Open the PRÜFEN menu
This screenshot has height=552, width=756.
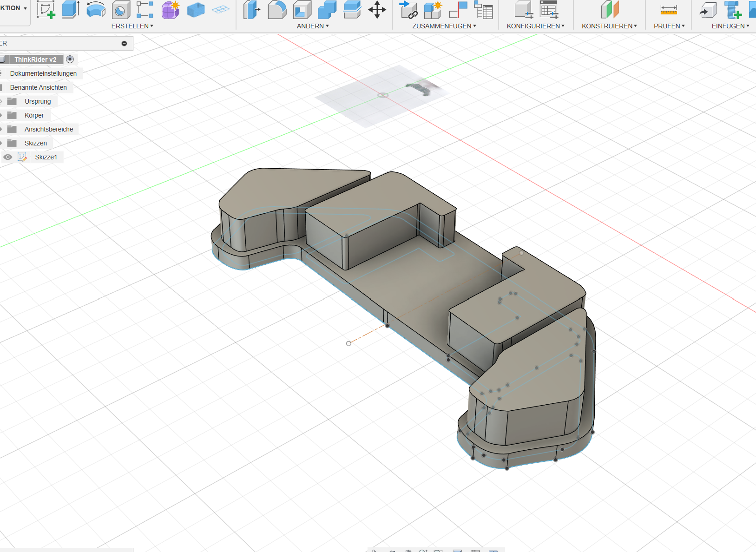pyautogui.click(x=669, y=26)
